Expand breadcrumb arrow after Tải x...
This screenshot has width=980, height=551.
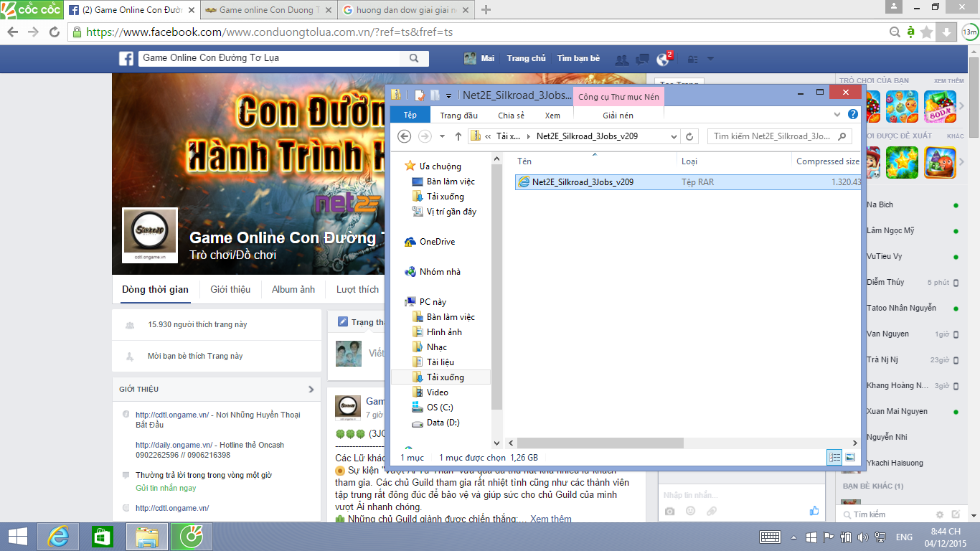pos(529,136)
